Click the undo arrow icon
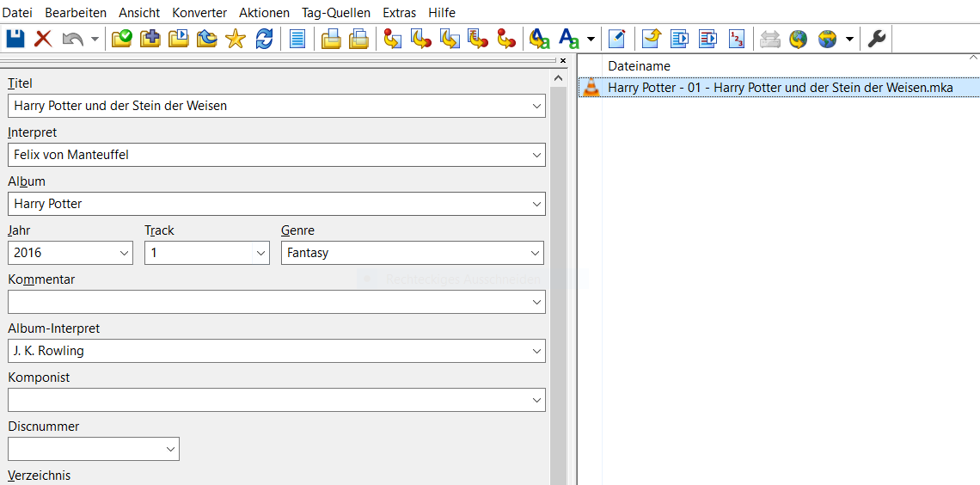Screen dimensions: 980x485 [x=73, y=39]
